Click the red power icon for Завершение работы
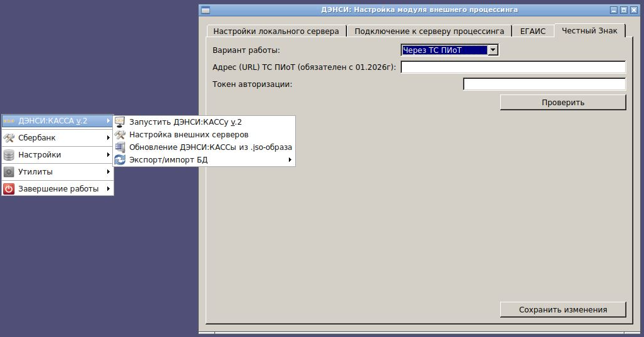Viewport: 644px width, 337px height. (9, 189)
